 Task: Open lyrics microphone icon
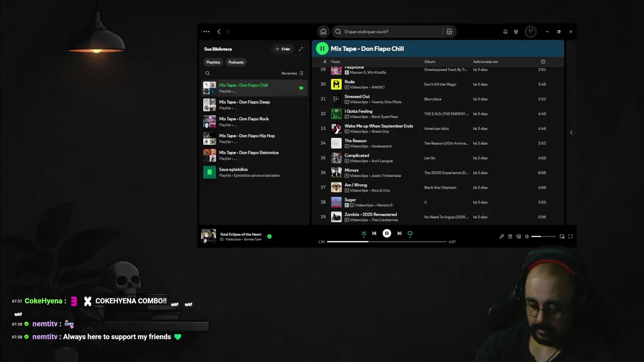point(502,236)
